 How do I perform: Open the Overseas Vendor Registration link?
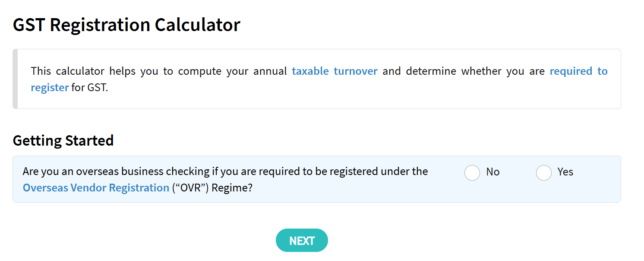(96, 188)
